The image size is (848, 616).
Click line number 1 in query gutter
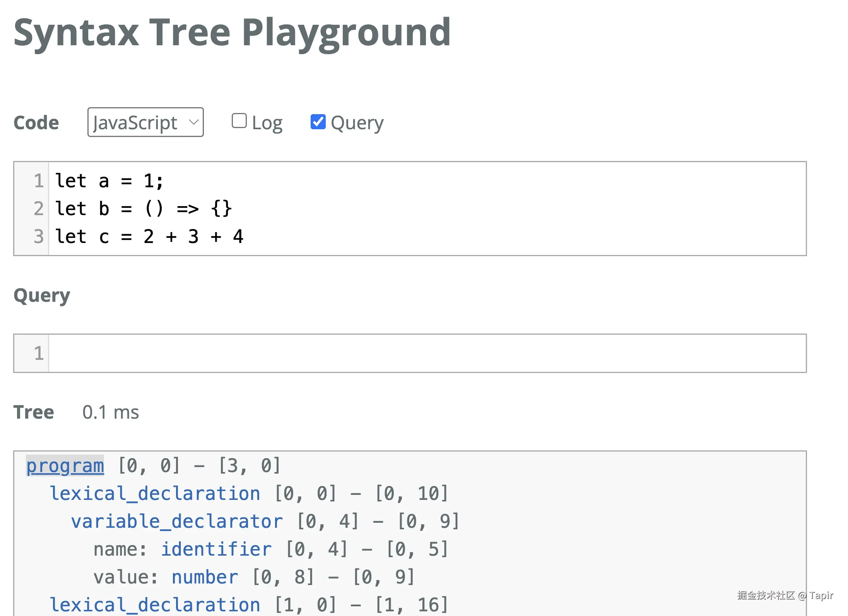tap(38, 353)
